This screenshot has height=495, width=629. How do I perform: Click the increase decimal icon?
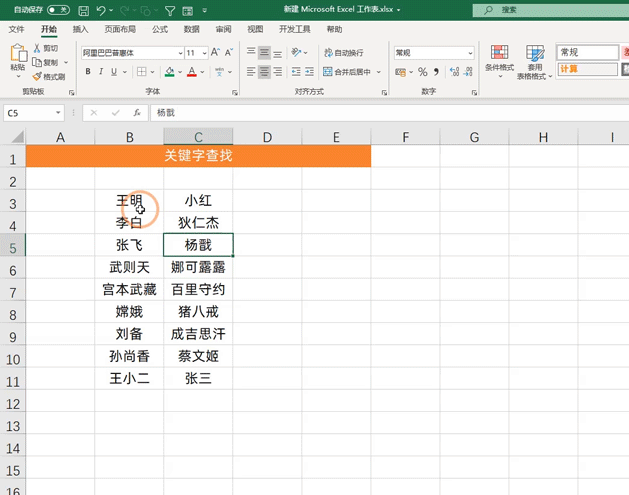[x=454, y=72]
